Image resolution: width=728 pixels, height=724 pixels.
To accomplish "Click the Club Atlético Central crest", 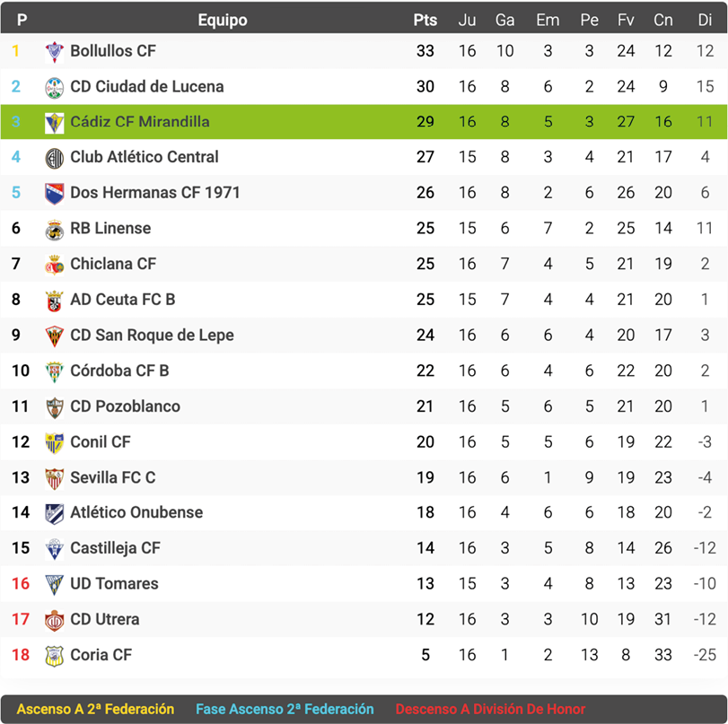I will (55, 158).
